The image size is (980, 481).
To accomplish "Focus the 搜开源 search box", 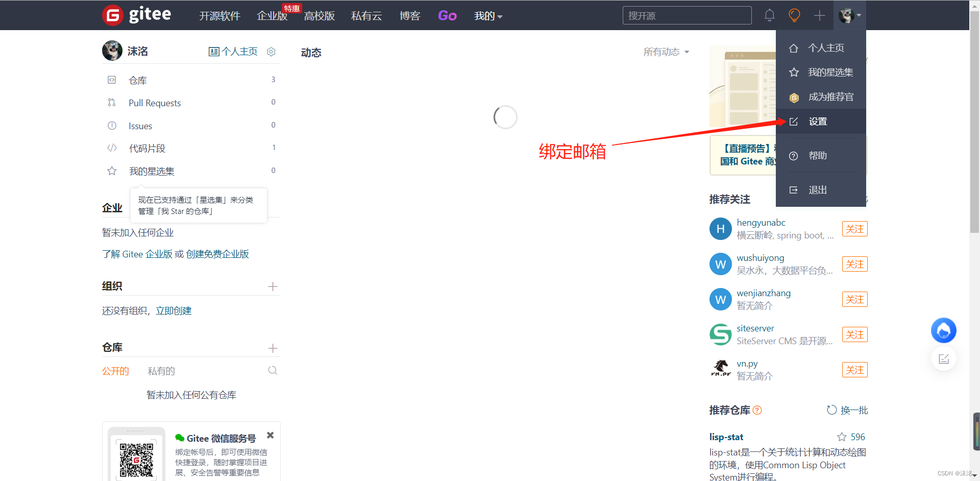I will tap(687, 15).
